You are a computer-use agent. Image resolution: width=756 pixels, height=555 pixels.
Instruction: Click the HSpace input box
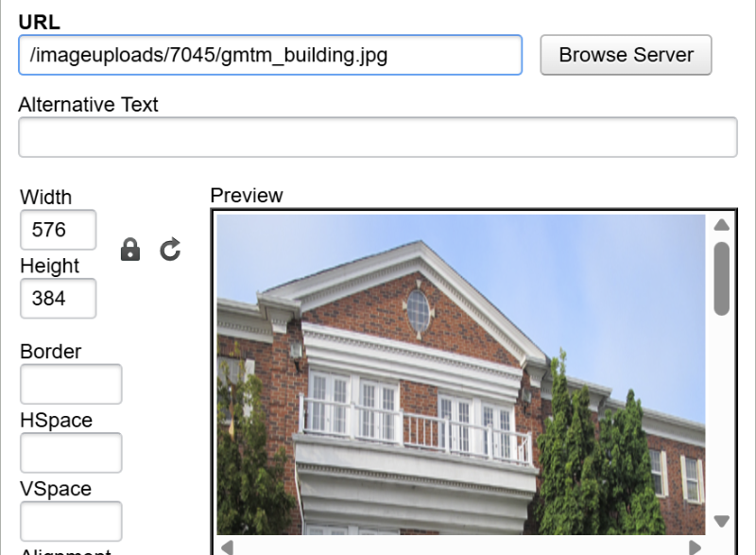tap(71, 452)
